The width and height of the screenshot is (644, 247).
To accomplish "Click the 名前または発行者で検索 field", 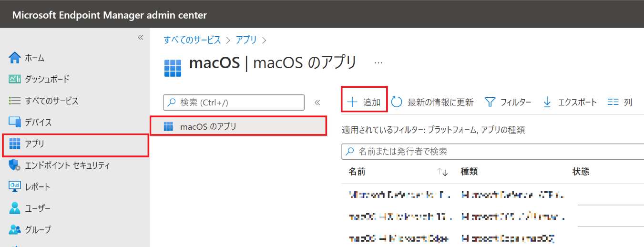I will 493,152.
